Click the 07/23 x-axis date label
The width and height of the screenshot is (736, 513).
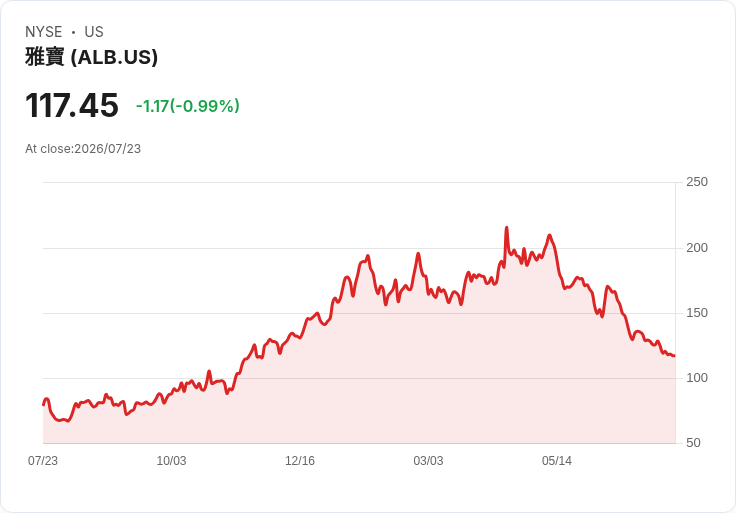[x=43, y=461]
